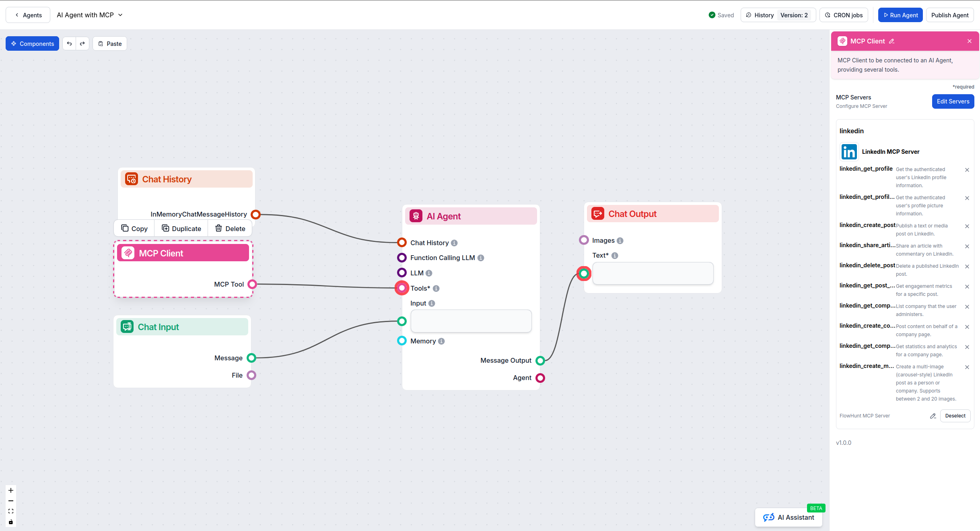Go back to the Agents list

[27, 15]
